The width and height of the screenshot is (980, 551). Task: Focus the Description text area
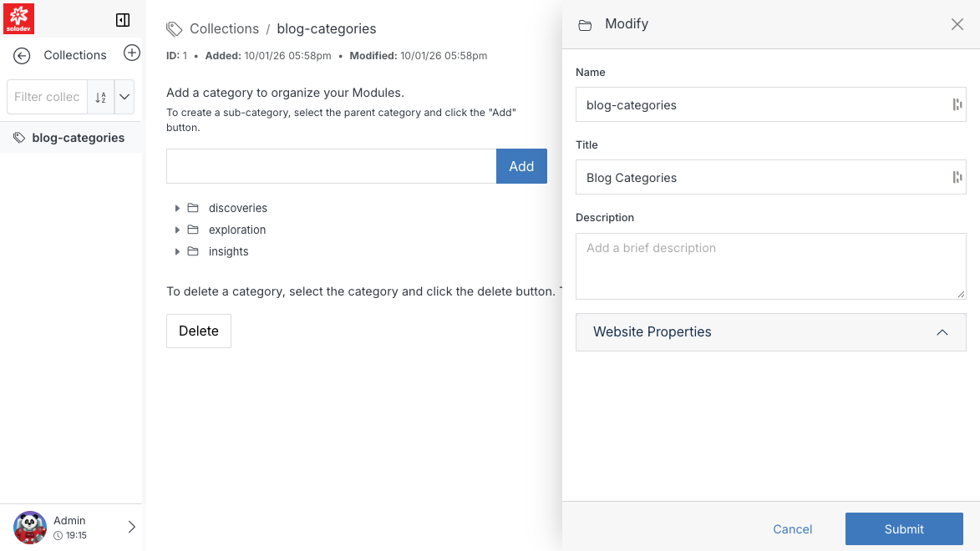(770, 266)
